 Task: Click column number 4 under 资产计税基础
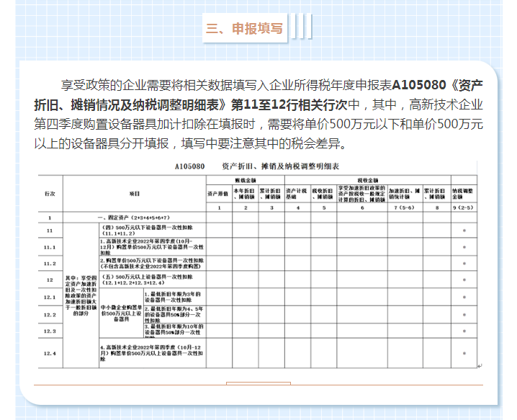(x=297, y=207)
